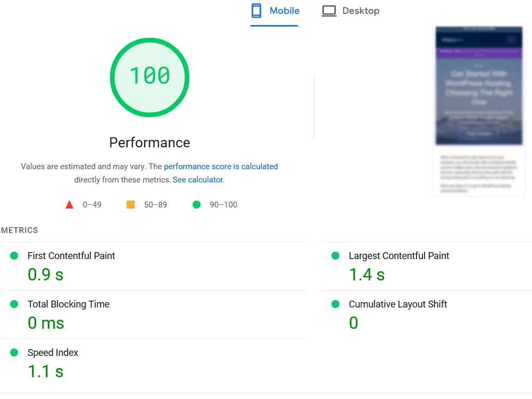532x399 pixels.
Task: Click the 100 performance score gauge
Action: pos(149,77)
